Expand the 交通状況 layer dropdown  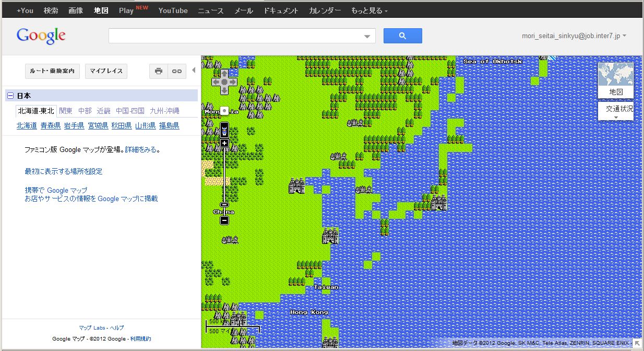click(x=616, y=112)
